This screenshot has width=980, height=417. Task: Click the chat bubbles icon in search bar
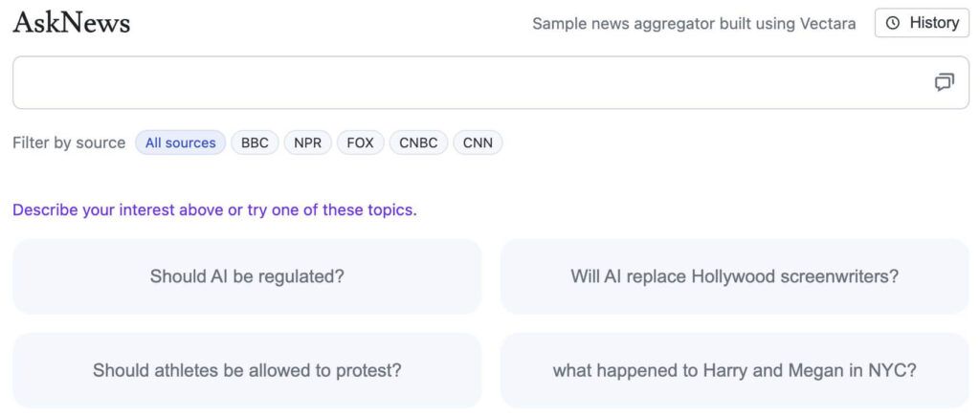(x=944, y=82)
